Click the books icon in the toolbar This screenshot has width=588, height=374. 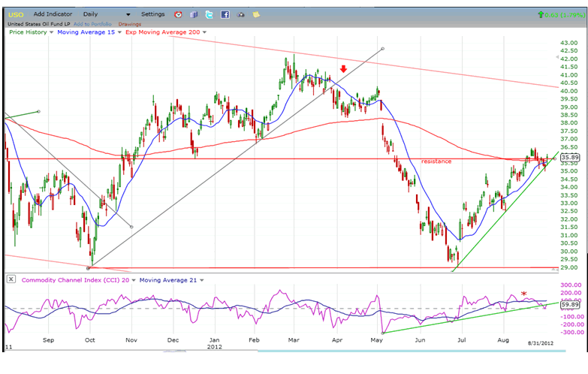(193, 14)
